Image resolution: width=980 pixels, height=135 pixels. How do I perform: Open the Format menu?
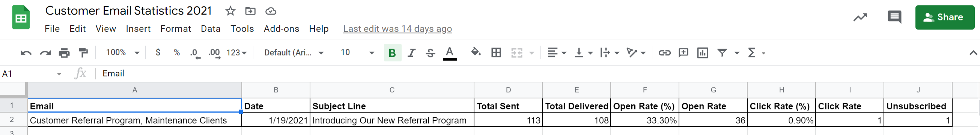pyautogui.click(x=175, y=29)
